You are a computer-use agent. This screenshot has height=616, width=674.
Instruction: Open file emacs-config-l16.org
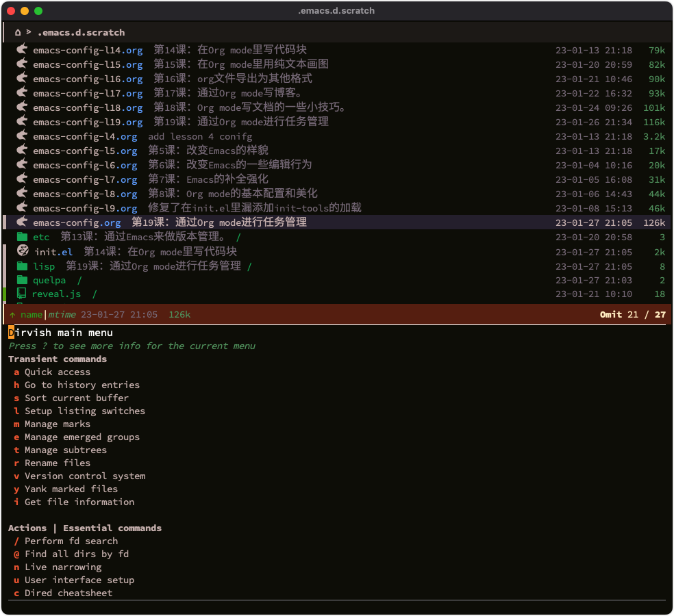pos(88,79)
